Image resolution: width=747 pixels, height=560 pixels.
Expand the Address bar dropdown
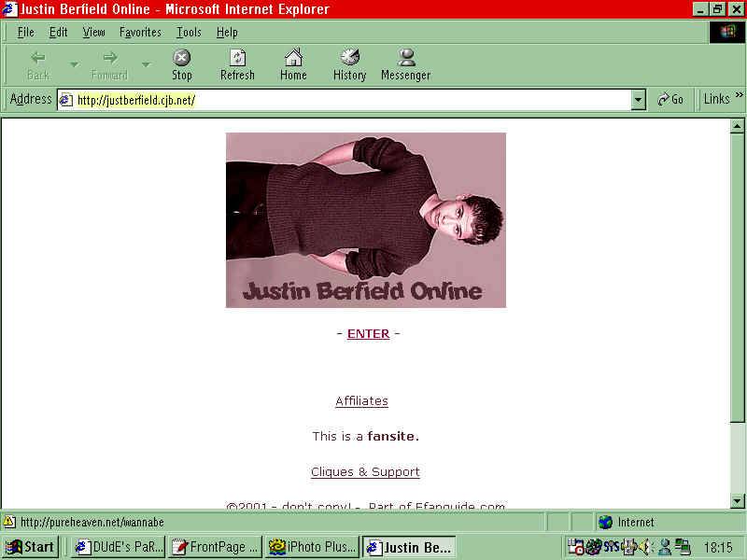click(639, 100)
